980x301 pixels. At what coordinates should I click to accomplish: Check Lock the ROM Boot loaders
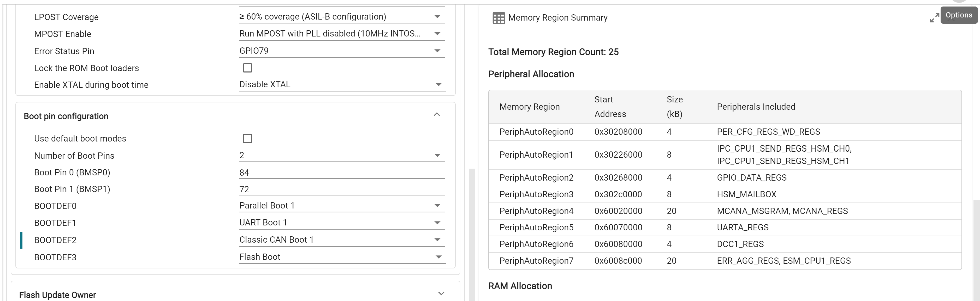click(x=247, y=68)
